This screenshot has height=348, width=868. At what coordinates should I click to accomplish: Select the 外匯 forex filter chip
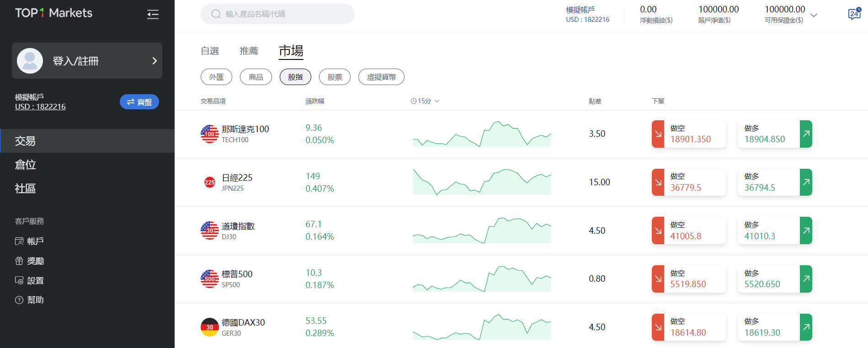(216, 77)
